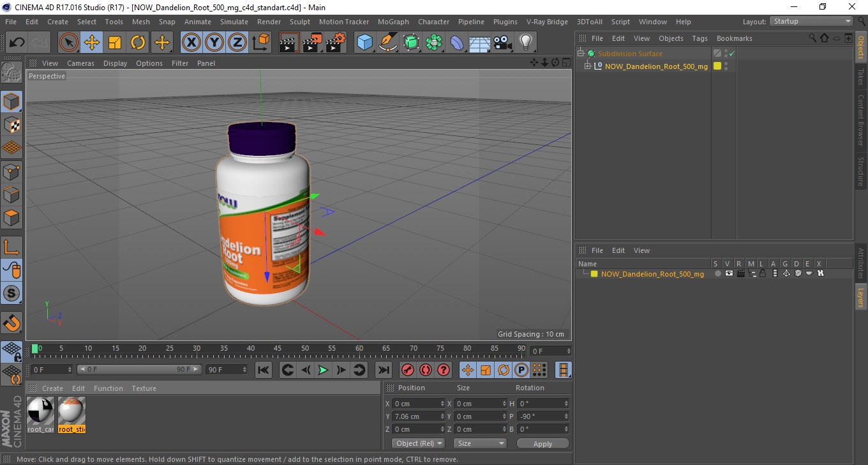Image resolution: width=868 pixels, height=465 pixels.
Task: Open the viewport Cameras menu
Action: 80,63
